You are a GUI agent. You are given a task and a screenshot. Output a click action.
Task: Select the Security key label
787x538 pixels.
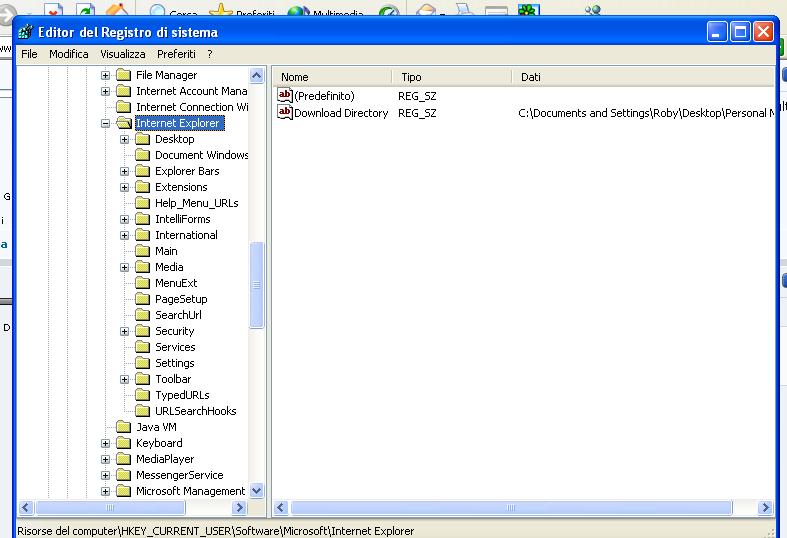174,331
